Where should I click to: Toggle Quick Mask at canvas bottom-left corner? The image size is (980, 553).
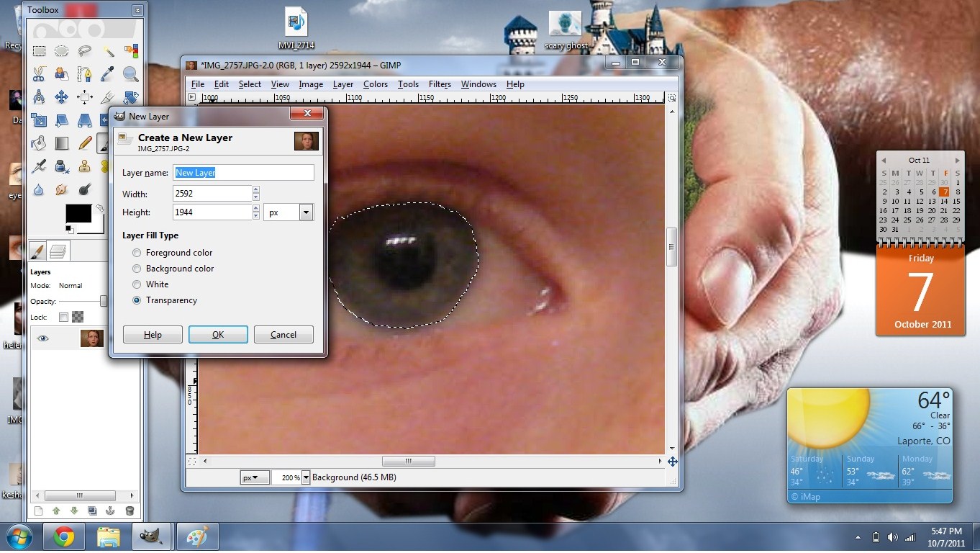click(x=191, y=461)
